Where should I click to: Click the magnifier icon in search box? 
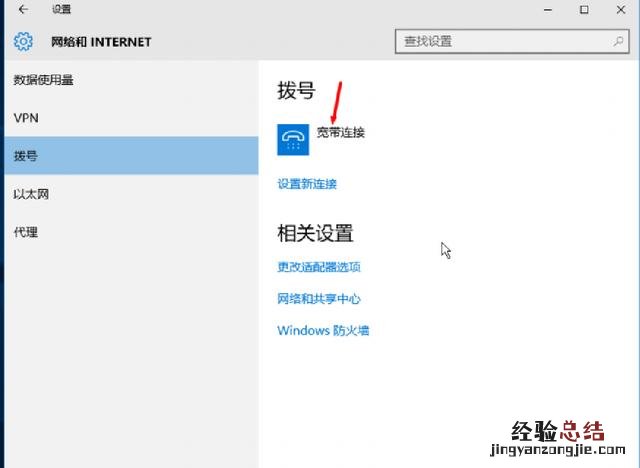click(x=618, y=42)
